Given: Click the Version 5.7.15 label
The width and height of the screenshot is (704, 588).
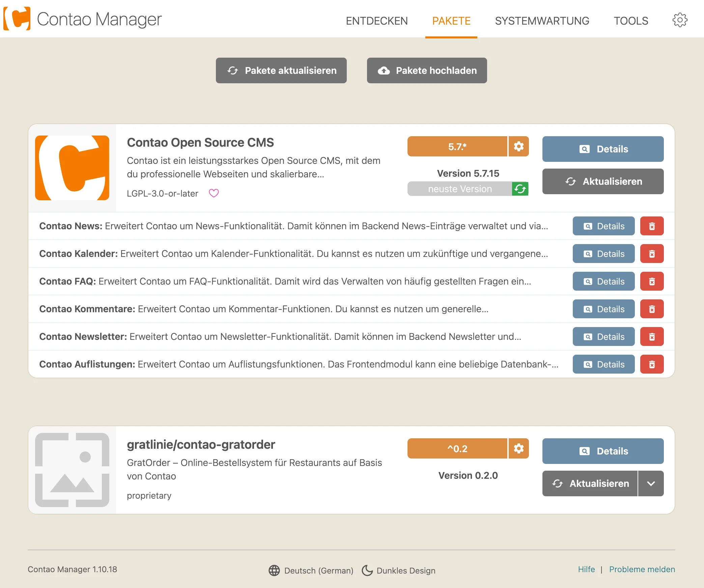Looking at the screenshot, I should click(468, 173).
